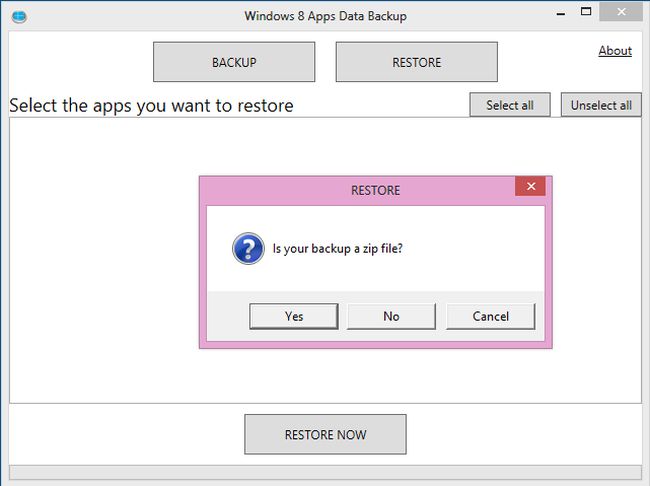Cancel the RESTORE dialog

tap(490, 316)
